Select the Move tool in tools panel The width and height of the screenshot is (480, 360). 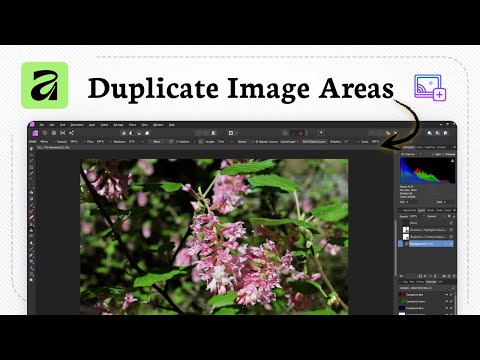31,154
